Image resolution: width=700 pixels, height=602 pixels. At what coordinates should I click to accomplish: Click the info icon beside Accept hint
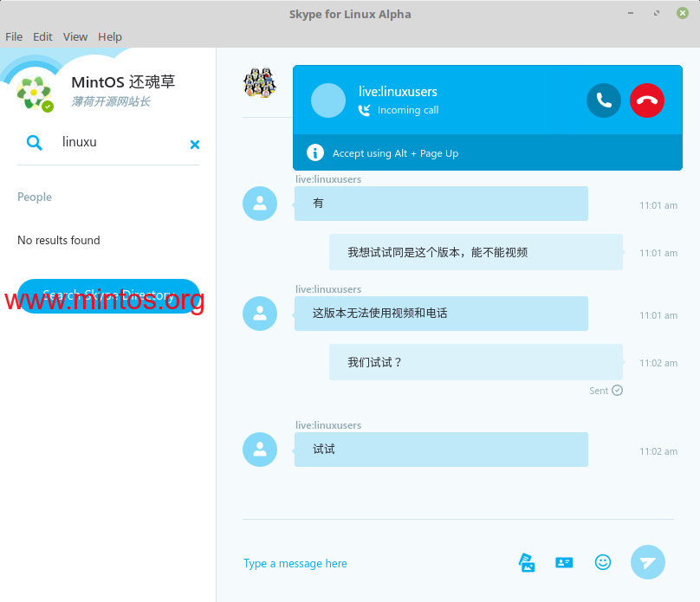tap(315, 152)
